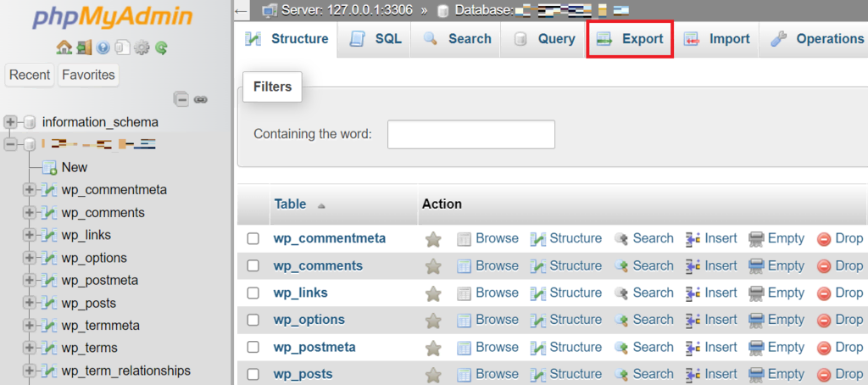Image resolution: width=868 pixels, height=385 pixels.
Task: Click the link with main panel chain icon
Action: (x=201, y=99)
